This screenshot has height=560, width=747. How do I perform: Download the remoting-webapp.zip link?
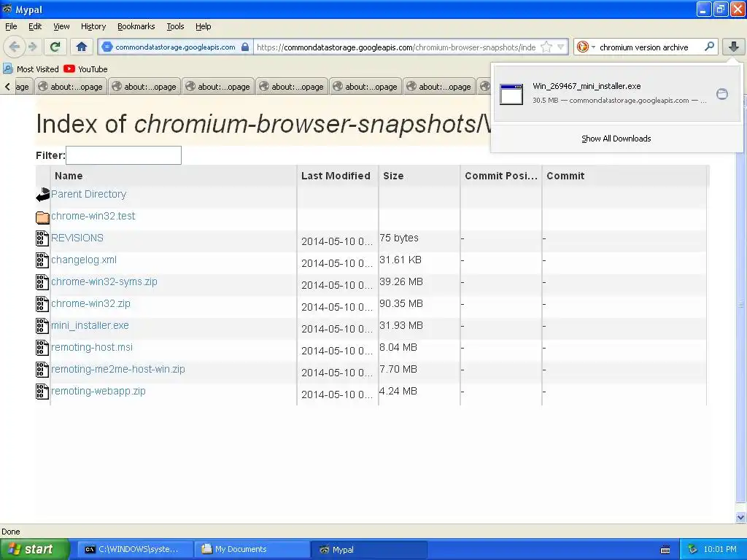pyautogui.click(x=98, y=391)
